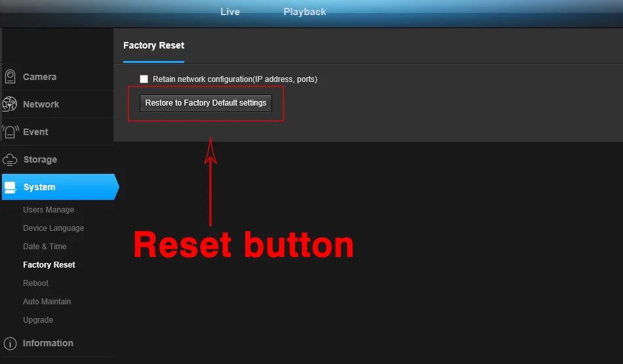
Task: Open the Reboot page
Action: coord(36,283)
